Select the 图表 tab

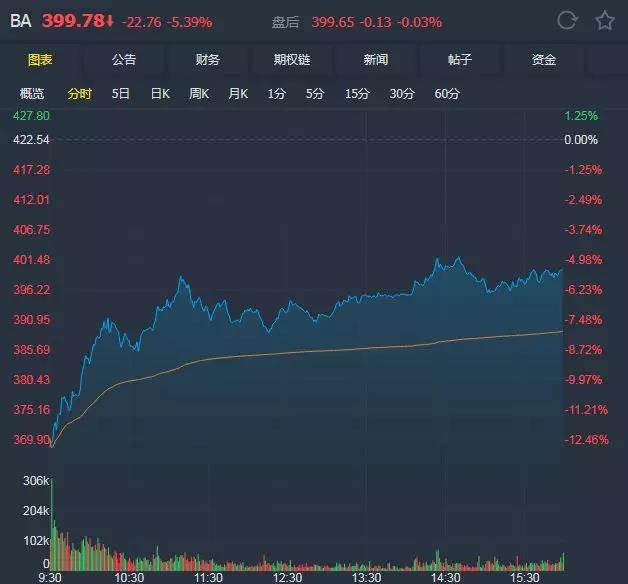point(40,60)
